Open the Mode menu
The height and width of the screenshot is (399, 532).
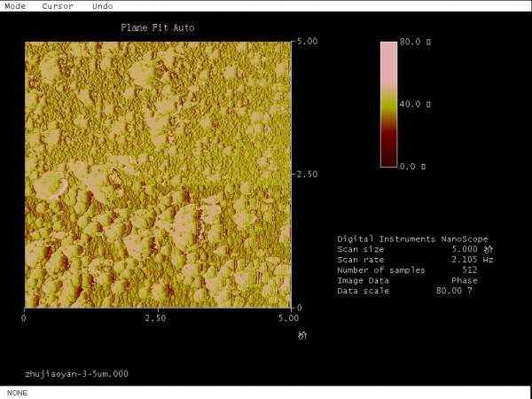(x=16, y=5)
